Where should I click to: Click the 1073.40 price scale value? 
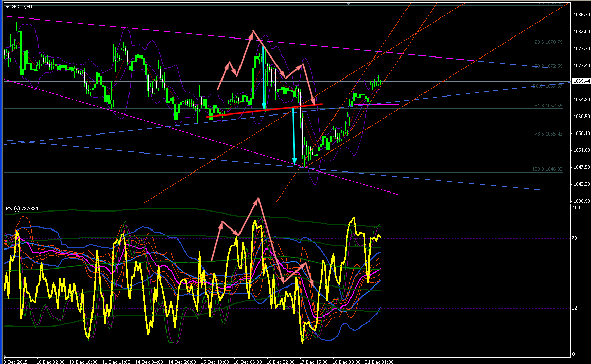point(582,66)
